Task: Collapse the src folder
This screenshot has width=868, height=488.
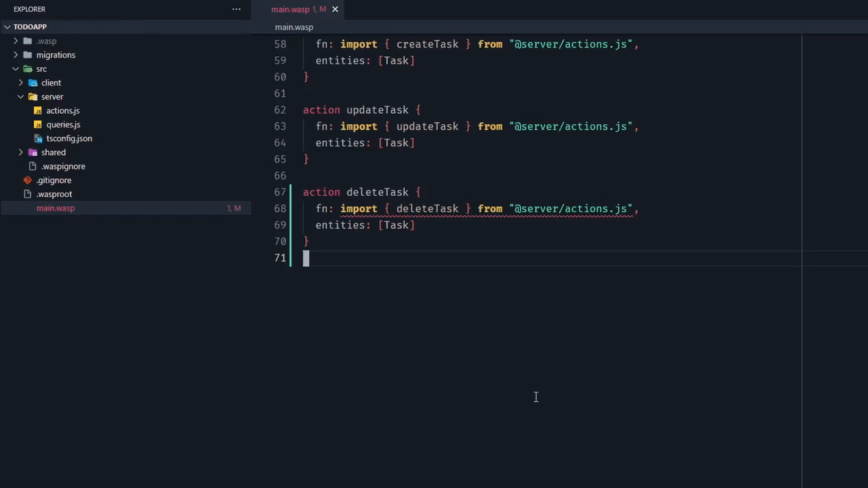Action: (16, 69)
